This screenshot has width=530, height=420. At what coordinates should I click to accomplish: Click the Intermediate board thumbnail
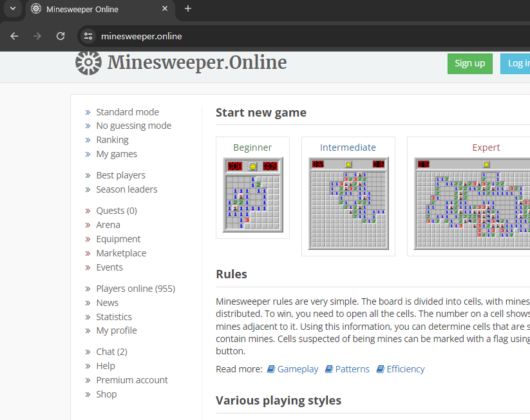(x=348, y=204)
